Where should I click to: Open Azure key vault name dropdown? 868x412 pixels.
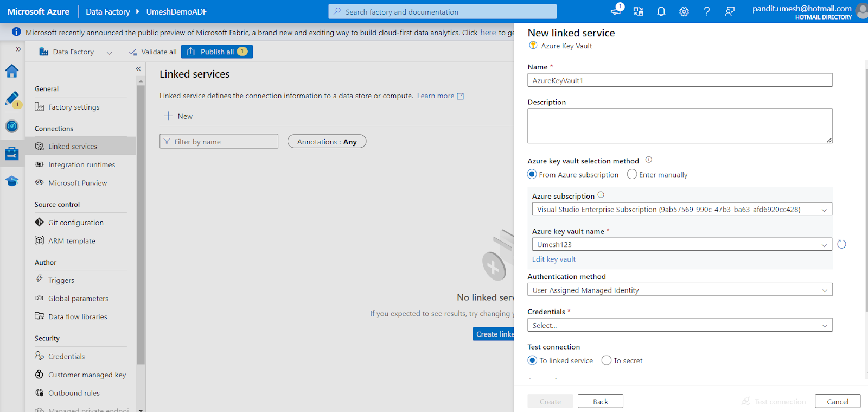(682, 244)
